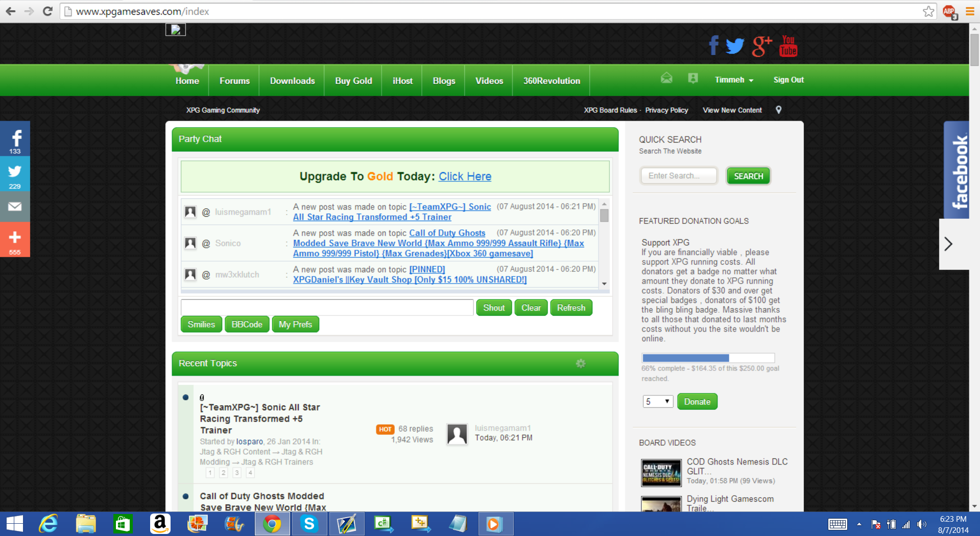Share via Facebook sidebar button showing 133

coord(15,139)
